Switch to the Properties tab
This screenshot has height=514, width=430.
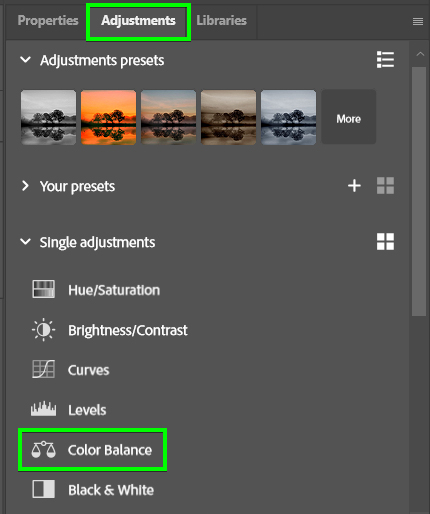48,21
